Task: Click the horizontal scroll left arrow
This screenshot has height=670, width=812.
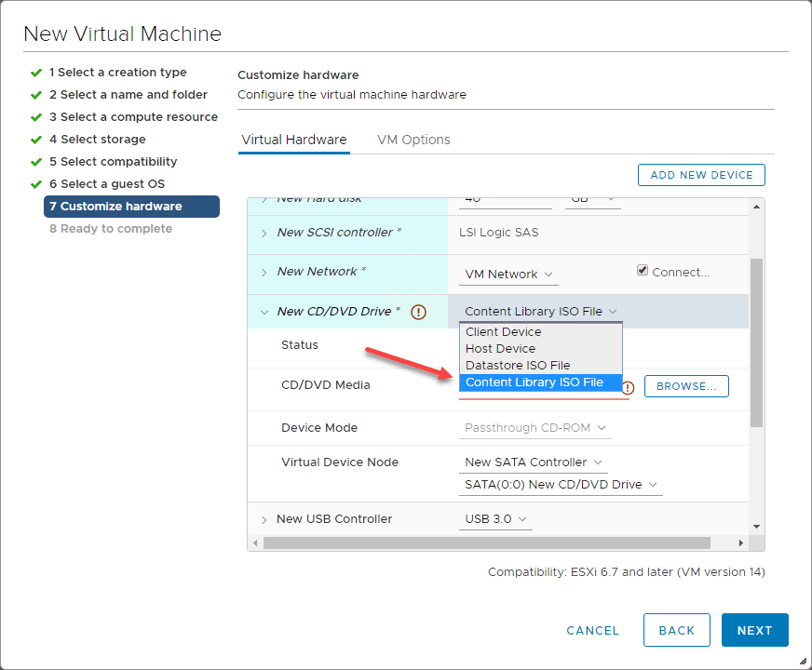Action: click(255, 543)
